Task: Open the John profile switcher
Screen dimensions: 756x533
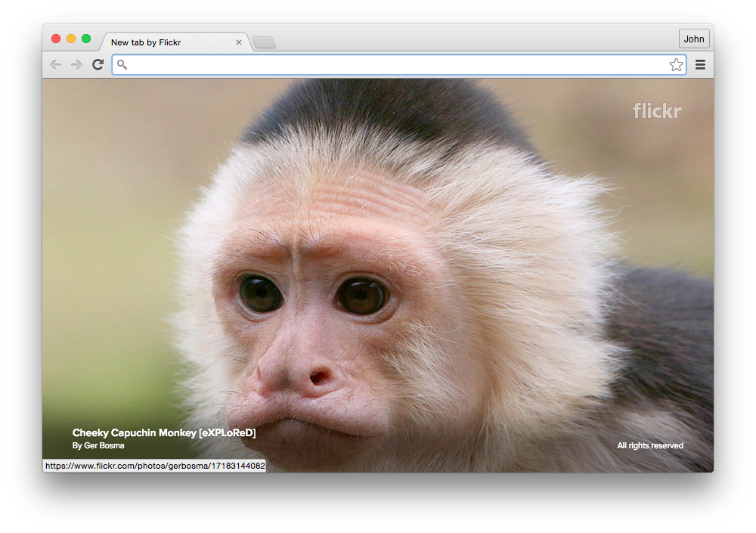Action: [x=694, y=39]
